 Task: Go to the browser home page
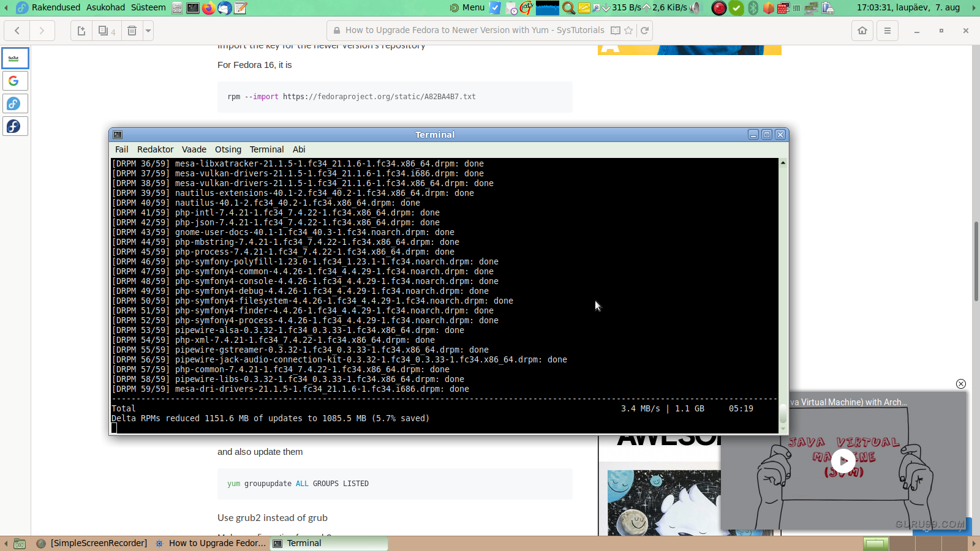[862, 31]
